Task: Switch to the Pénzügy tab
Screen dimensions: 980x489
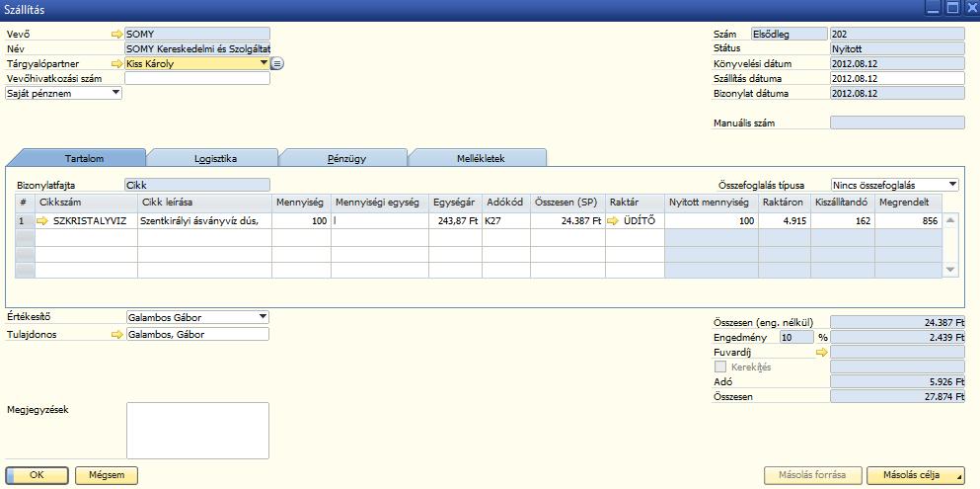Action: point(346,158)
